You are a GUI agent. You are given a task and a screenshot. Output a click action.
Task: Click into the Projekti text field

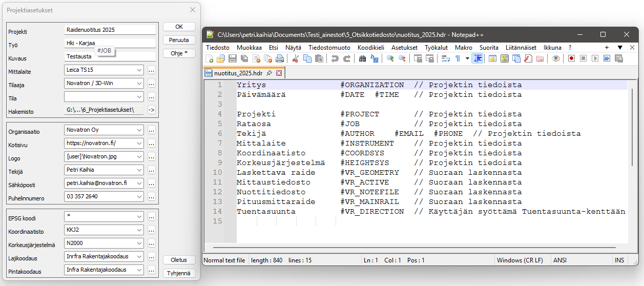pyautogui.click(x=110, y=30)
